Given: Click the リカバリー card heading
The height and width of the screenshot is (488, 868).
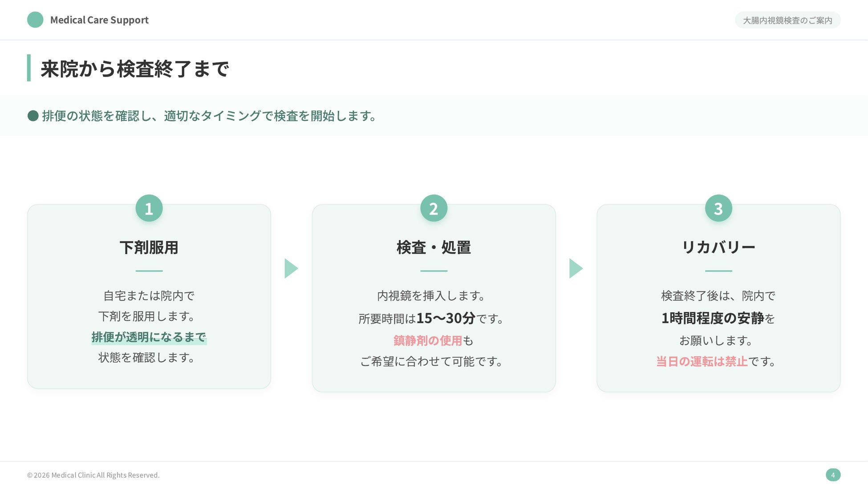Looking at the screenshot, I should click(x=718, y=247).
